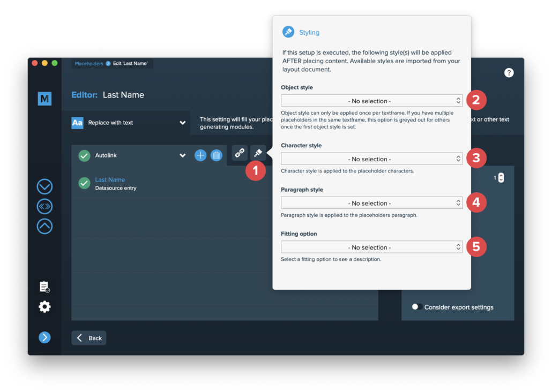Open the settings gear in the sidebar
The image size is (552, 392).
pos(44,307)
